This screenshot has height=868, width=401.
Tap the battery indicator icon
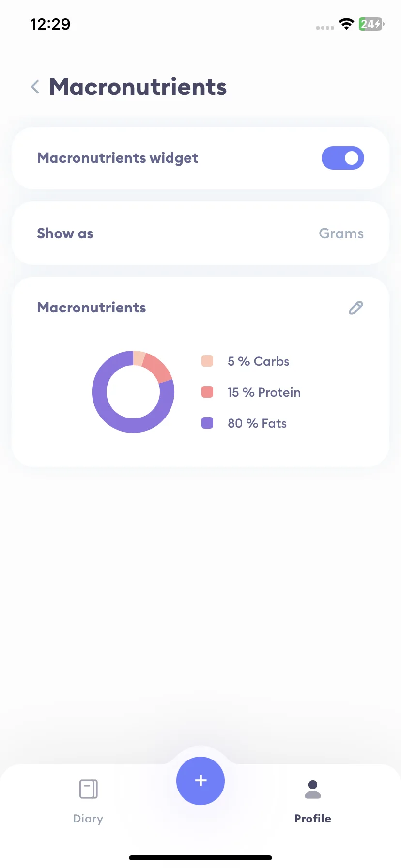pyautogui.click(x=371, y=24)
